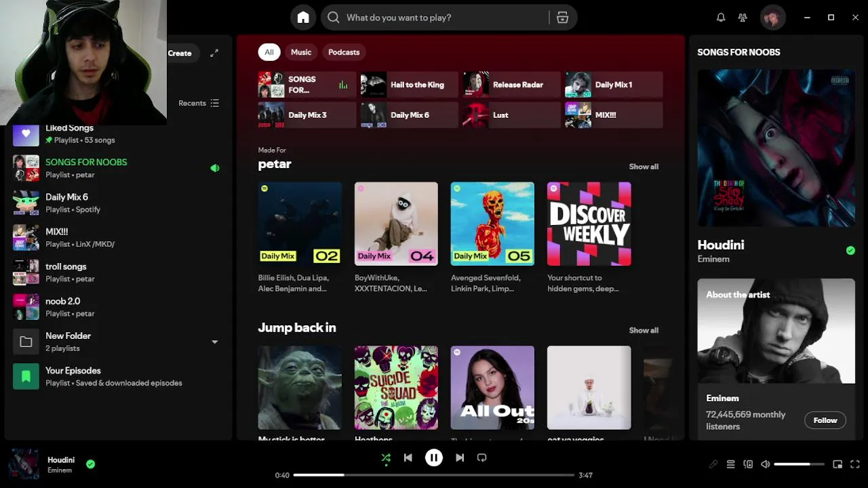Follow Eminem with the Follow button
The height and width of the screenshot is (488, 868).
pos(825,420)
